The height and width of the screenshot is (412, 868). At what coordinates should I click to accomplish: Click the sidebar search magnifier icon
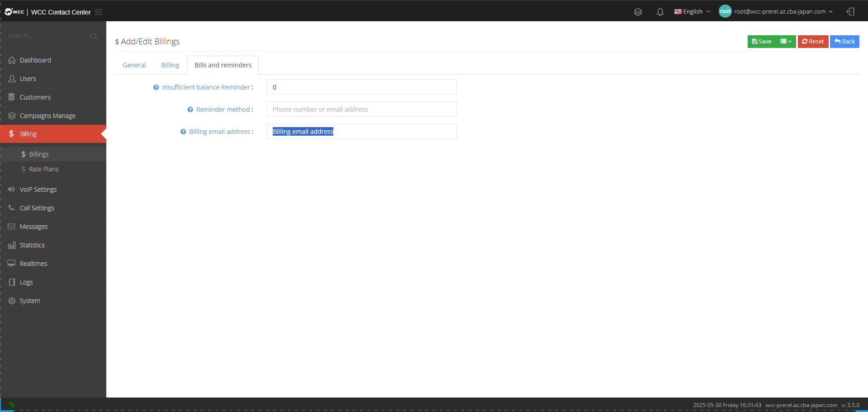pos(94,37)
